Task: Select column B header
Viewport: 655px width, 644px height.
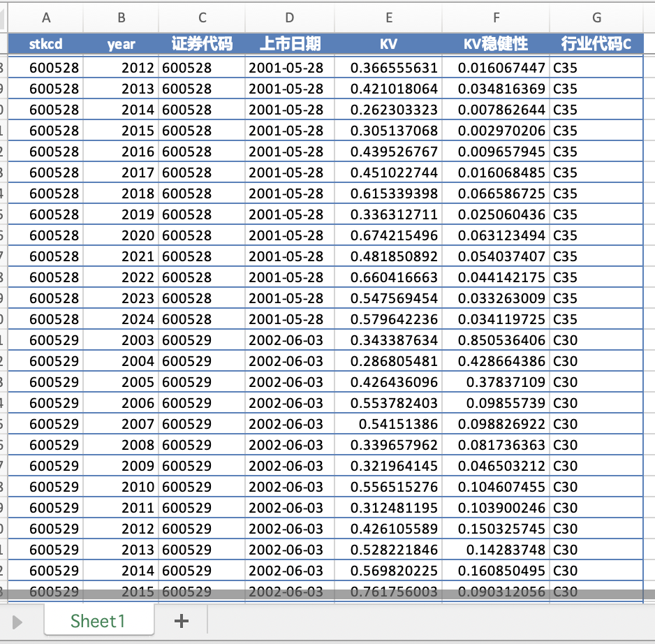Action: (x=121, y=17)
